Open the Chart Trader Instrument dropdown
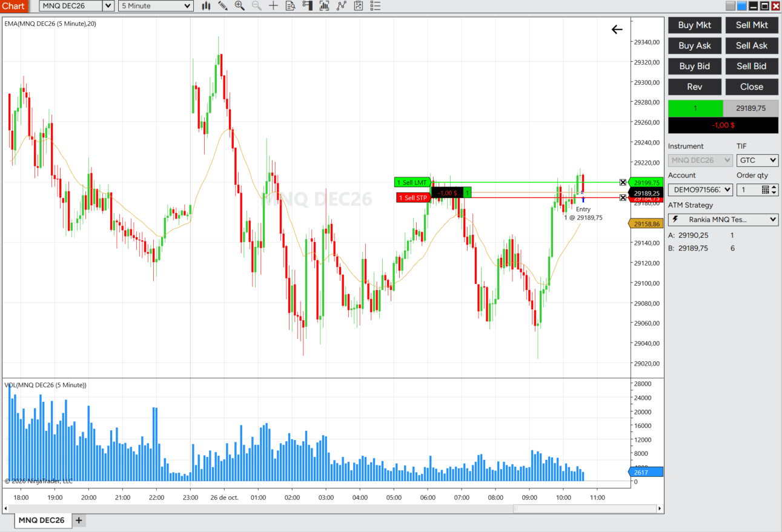The width and height of the screenshot is (782, 532). 700,160
